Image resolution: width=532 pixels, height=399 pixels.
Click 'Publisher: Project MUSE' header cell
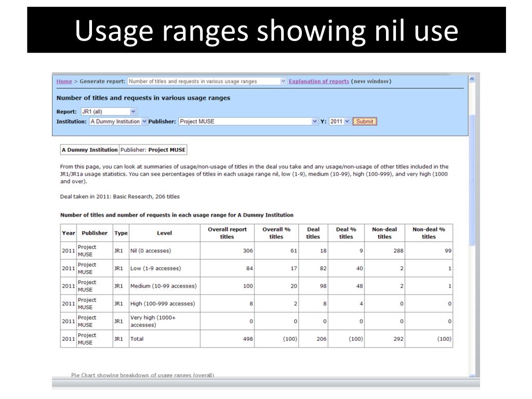point(153,150)
